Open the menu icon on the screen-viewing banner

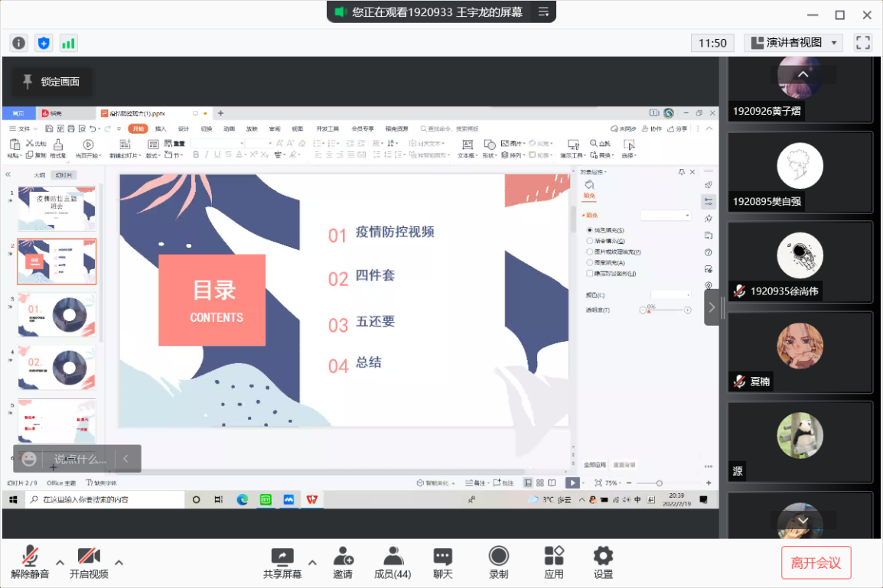[543, 11]
